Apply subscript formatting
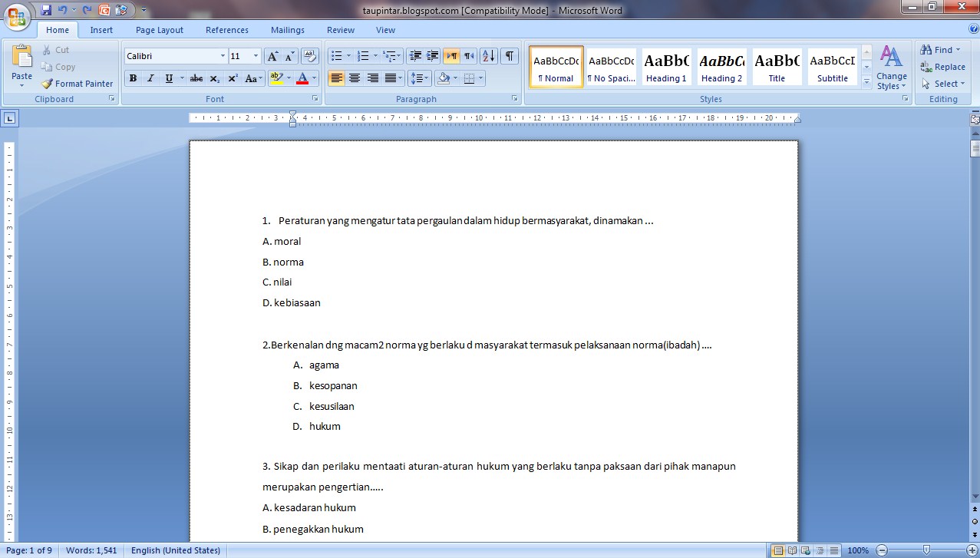 coord(215,78)
